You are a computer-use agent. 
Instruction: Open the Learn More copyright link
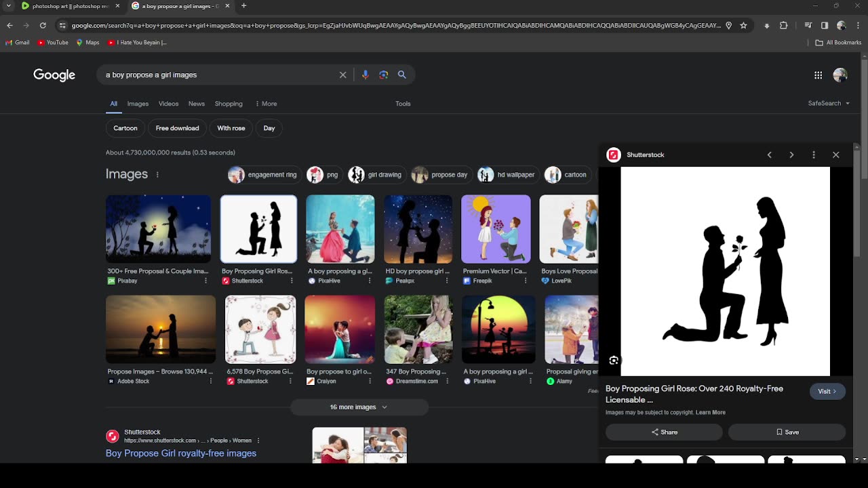(x=710, y=413)
